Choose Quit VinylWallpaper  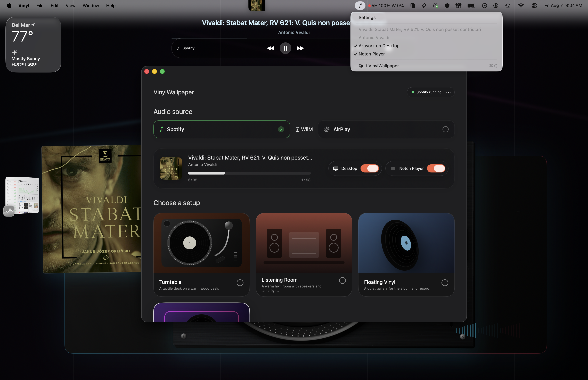(426, 66)
